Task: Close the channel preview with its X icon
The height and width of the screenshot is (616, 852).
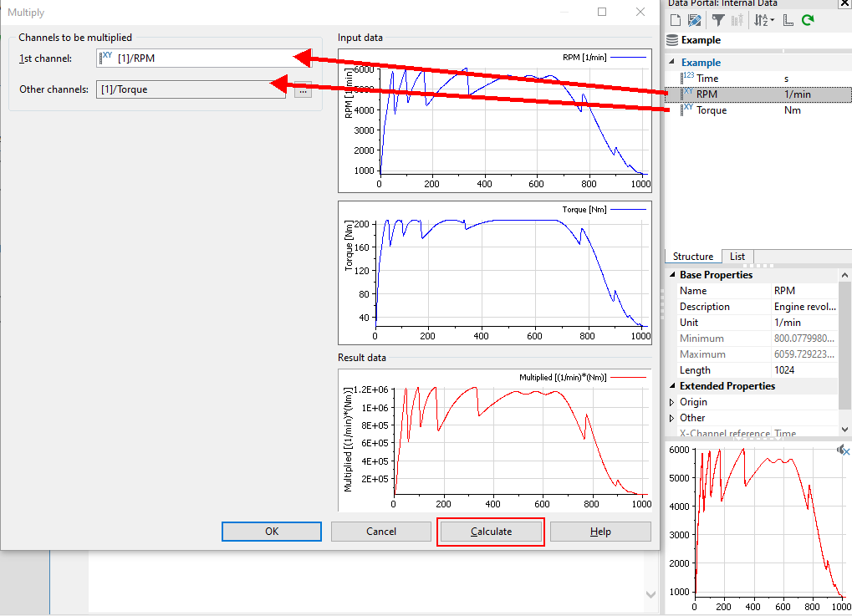Action: coord(845,451)
